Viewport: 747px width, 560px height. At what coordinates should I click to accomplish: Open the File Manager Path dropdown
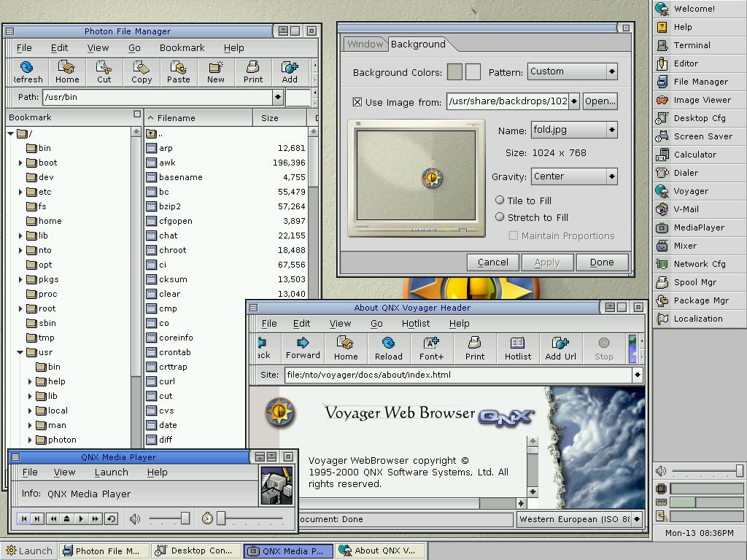coord(277,97)
